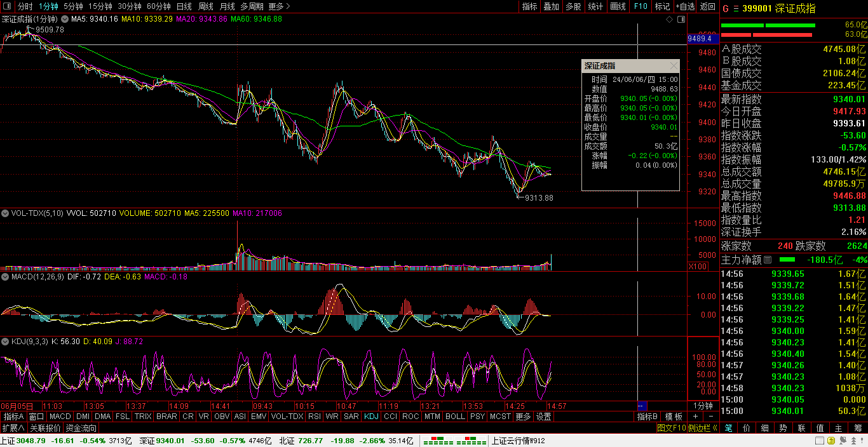Click the plus zoom button under 1分钟
The image size is (868, 447).
coord(695,417)
